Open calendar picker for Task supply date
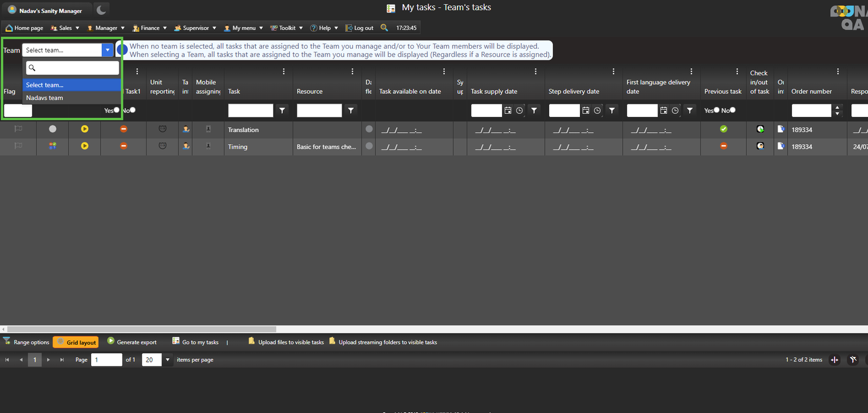The height and width of the screenshot is (413, 868). pyautogui.click(x=508, y=111)
